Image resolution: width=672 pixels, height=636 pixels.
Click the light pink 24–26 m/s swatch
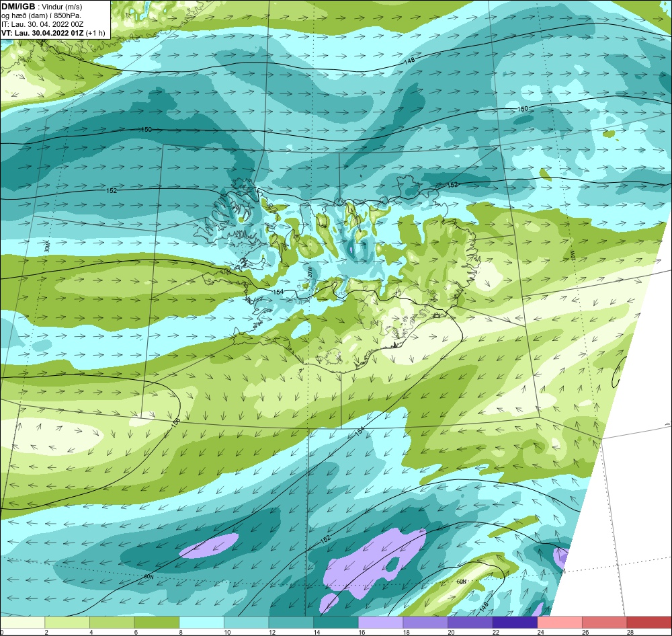pyautogui.click(x=560, y=623)
